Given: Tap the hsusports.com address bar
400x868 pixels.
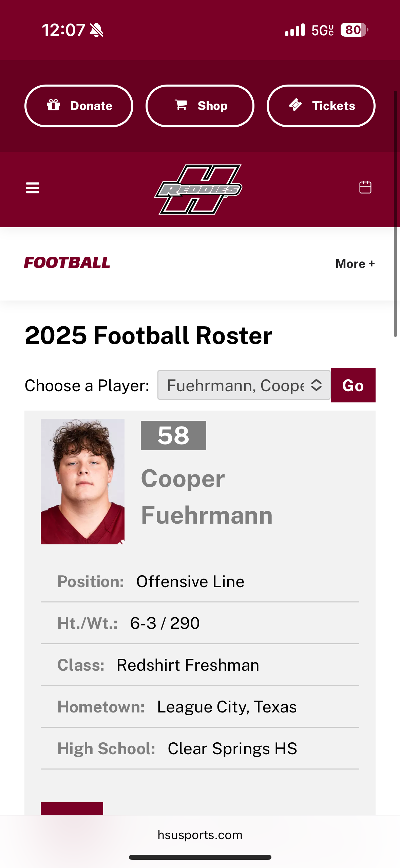Looking at the screenshot, I should [x=200, y=835].
